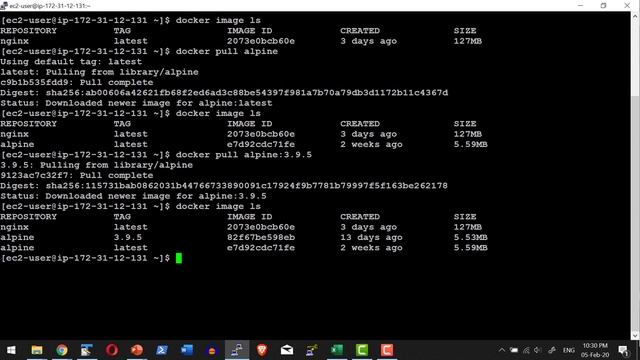This screenshot has height=360, width=640.
Task: Click the 'c9b1b535fdd9: Pull complete' line
Action: 77,82
